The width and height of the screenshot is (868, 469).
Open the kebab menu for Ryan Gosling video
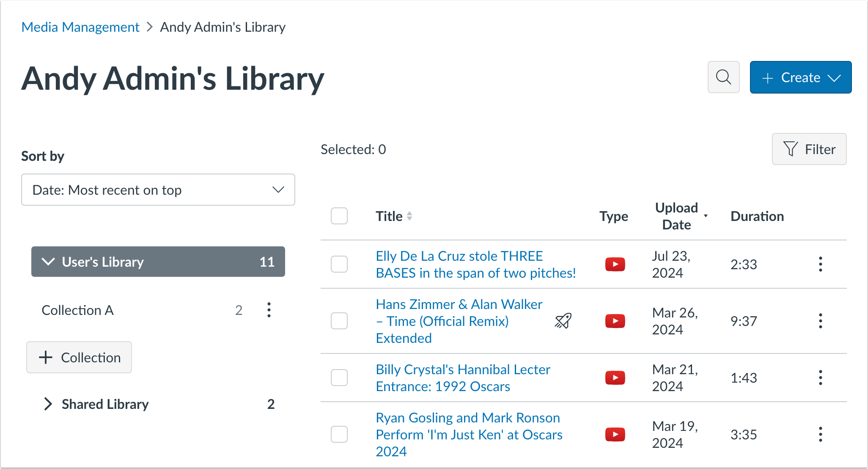tap(820, 434)
